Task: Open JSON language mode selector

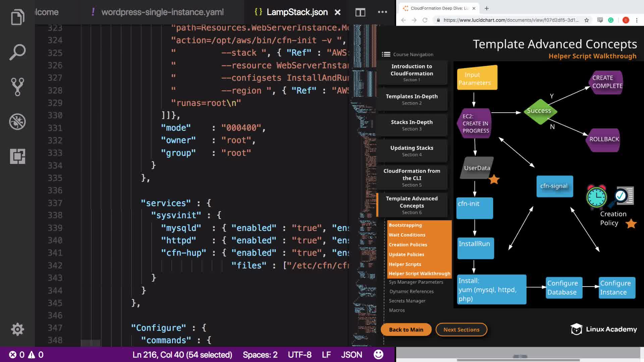Action: (351, 355)
